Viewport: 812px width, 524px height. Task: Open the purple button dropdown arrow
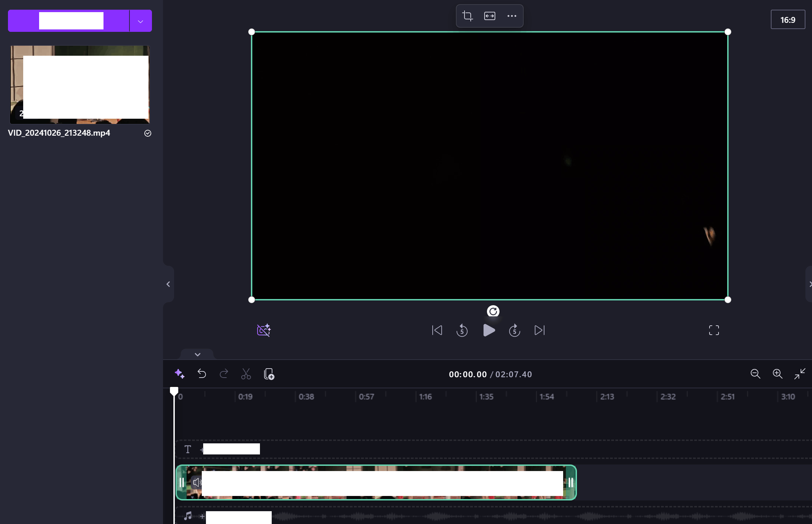click(141, 21)
